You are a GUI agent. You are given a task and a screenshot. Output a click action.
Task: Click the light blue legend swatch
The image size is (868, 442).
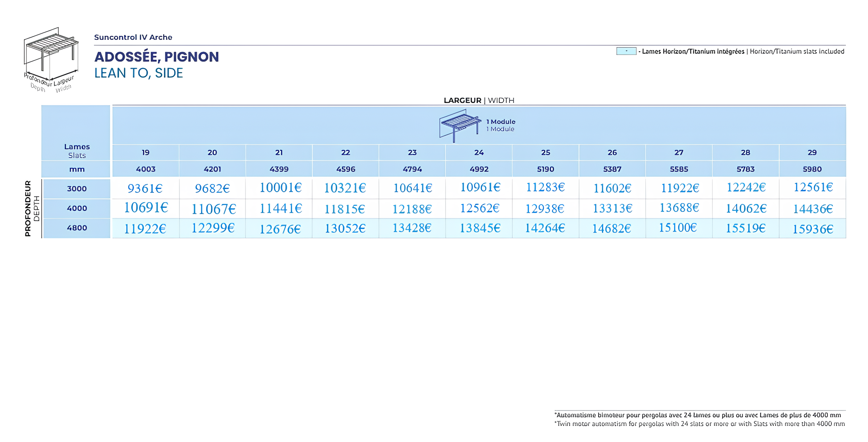[626, 51]
